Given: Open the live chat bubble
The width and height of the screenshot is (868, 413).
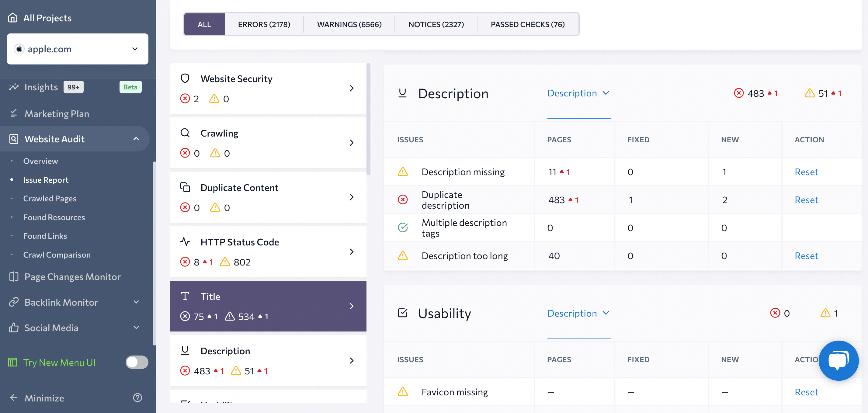Looking at the screenshot, I should (838, 361).
